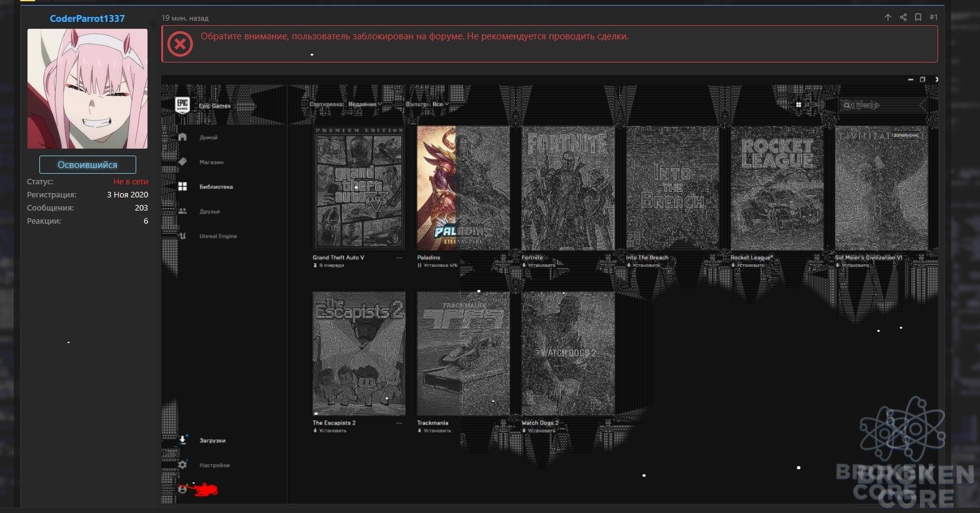Image resolution: width=980 pixels, height=513 pixels.
Task: Open the Друзья friends icon
Action: (x=182, y=211)
